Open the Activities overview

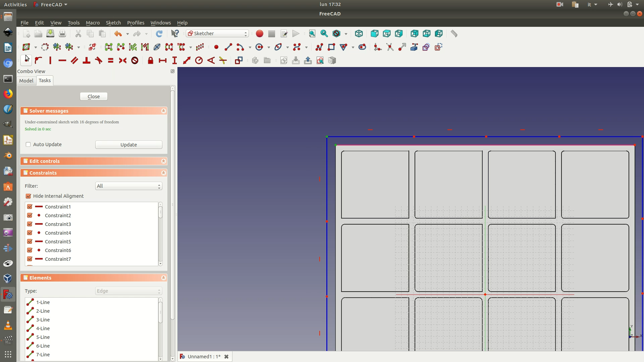pyautogui.click(x=15, y=5)
